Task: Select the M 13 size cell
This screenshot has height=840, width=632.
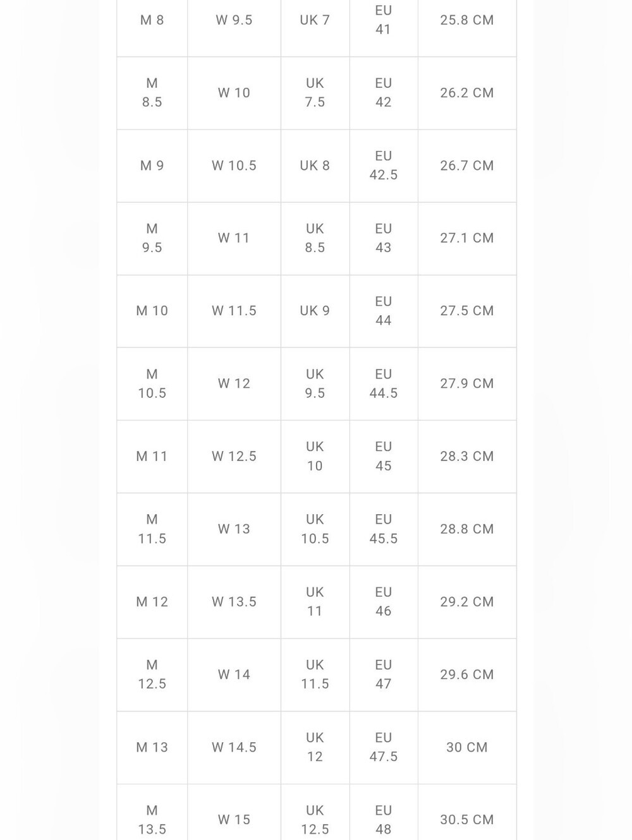Action: [152, 747]
